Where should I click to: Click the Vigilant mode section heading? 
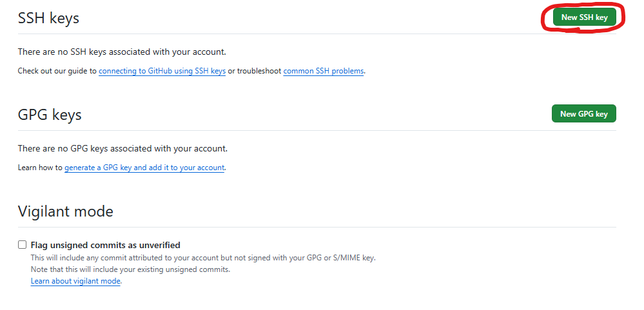pos(65,211)
